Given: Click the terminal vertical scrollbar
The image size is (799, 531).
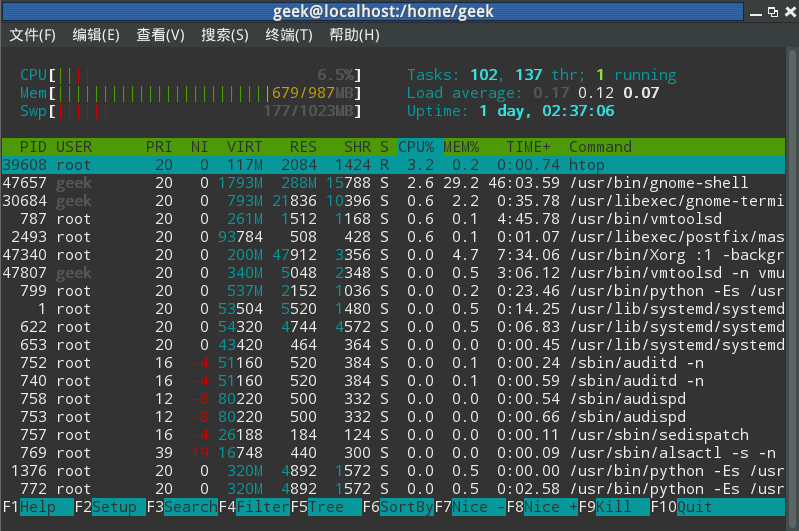Looking at the screenshot, I should pyautogui.click(x=792, y=285).
